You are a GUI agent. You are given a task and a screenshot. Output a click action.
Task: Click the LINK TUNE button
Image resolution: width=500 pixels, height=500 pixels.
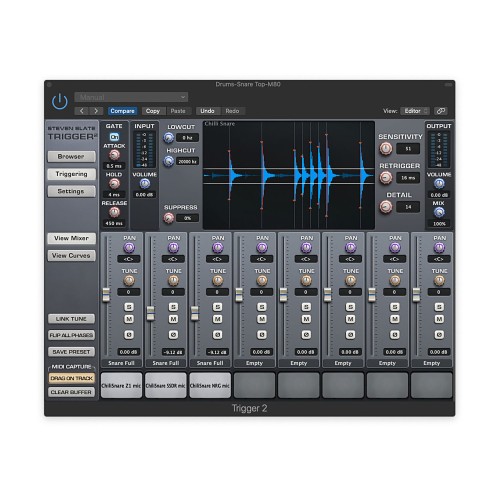(71, 319)
